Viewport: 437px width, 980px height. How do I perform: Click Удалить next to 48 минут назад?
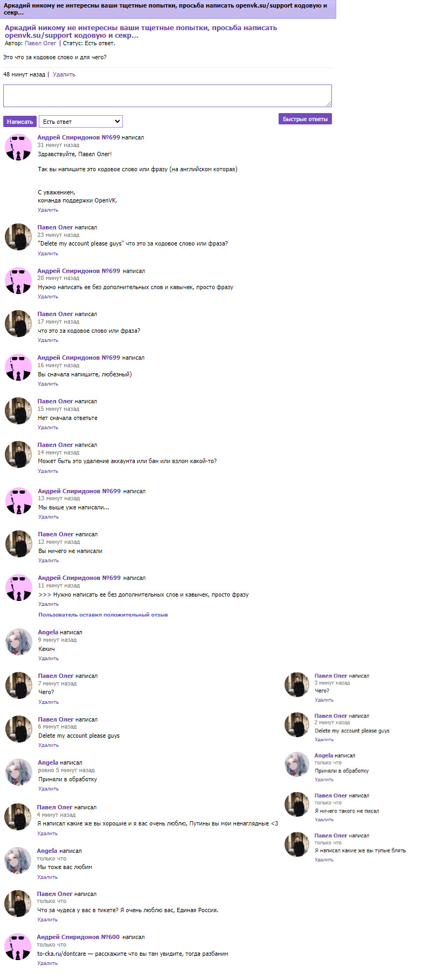64,75
